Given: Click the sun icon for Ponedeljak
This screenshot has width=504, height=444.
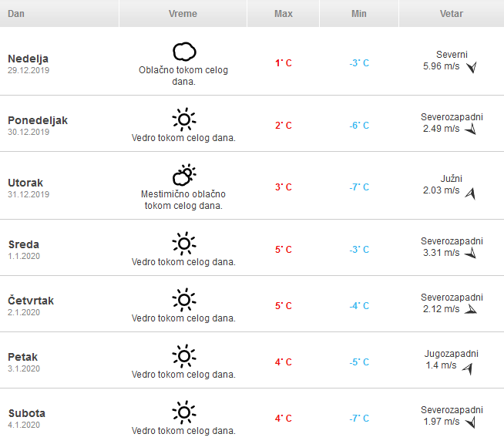Looking at the screenshot, I should (x=183, y=119).
